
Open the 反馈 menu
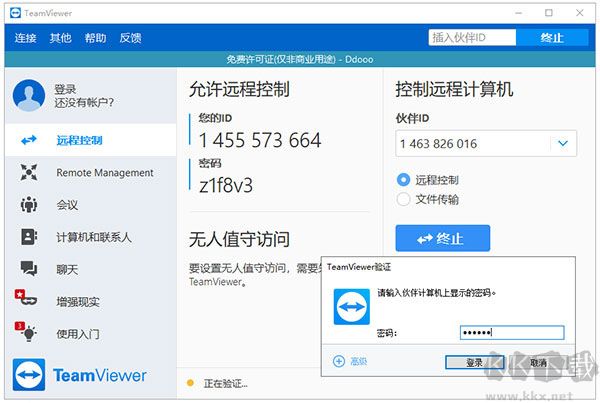tap(130, 38)
